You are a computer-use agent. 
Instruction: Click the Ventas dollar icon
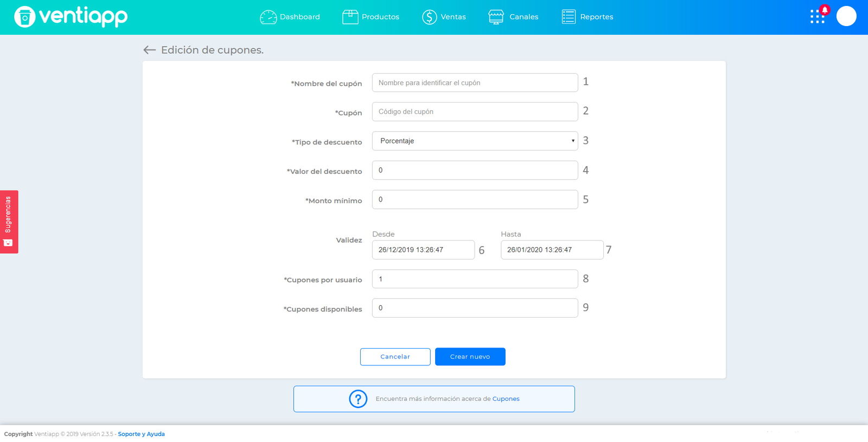click(x=429, y=17)
